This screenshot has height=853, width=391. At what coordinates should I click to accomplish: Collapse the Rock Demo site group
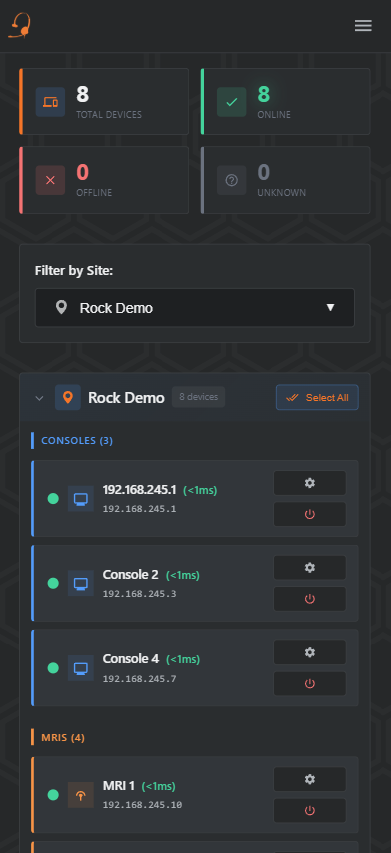coord(39,398)
